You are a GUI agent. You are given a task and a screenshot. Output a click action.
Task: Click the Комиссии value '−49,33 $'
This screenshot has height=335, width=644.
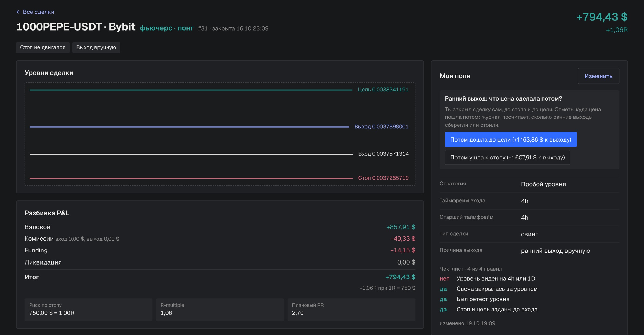pos(403,239)
